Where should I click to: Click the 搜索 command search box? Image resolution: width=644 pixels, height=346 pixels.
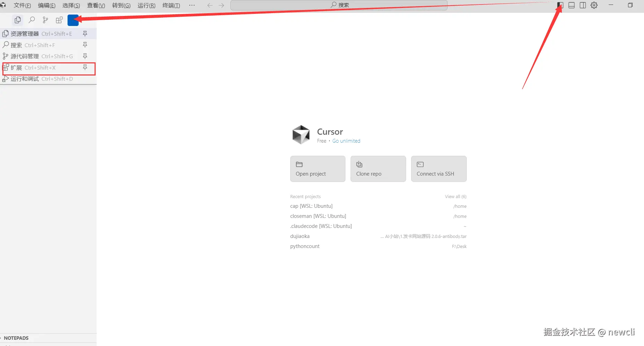pos(339,5)
